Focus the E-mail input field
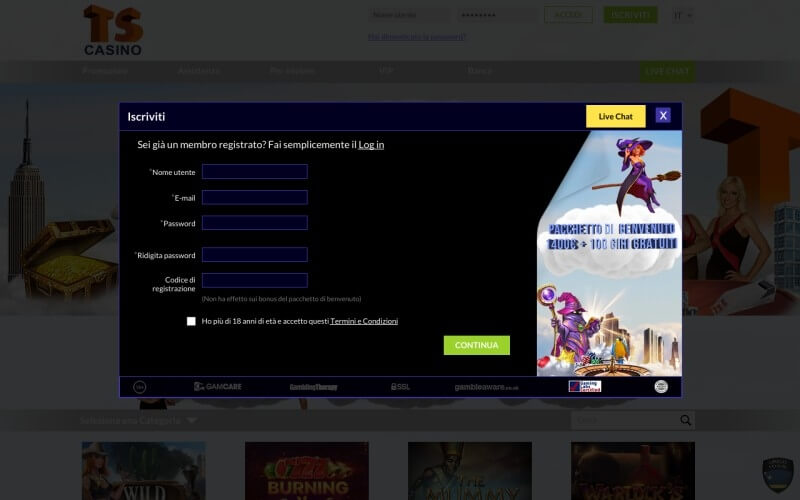Screen dimensions: 800x500 pyautogui.click(x=255, y=197)
